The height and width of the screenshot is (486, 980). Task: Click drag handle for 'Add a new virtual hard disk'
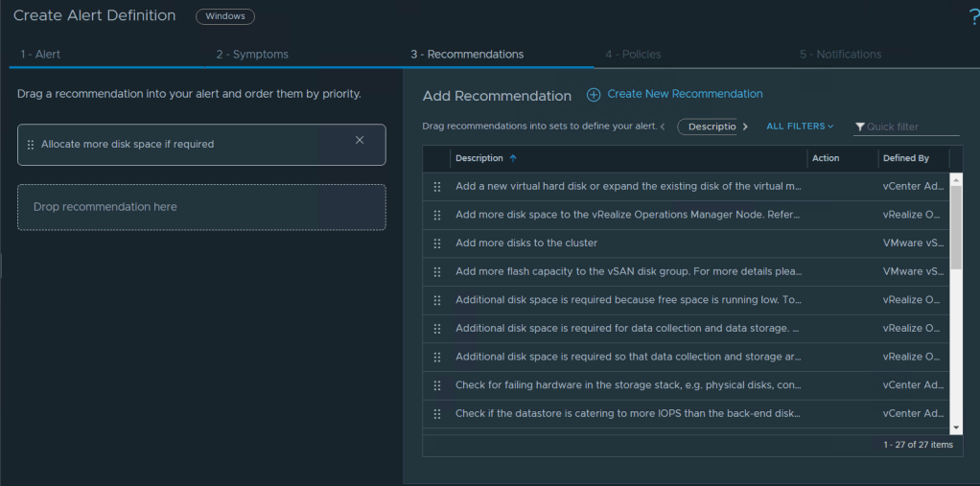click(437, 187)
